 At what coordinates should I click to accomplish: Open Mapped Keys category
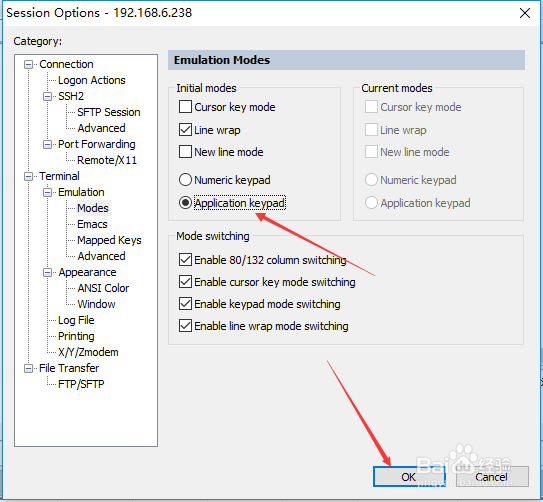click(x=109, y=240)
